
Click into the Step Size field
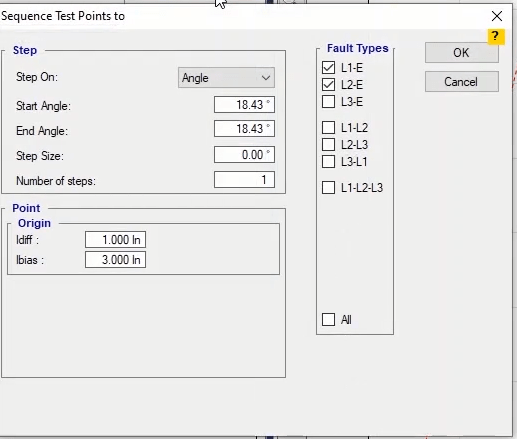[244, 155]
